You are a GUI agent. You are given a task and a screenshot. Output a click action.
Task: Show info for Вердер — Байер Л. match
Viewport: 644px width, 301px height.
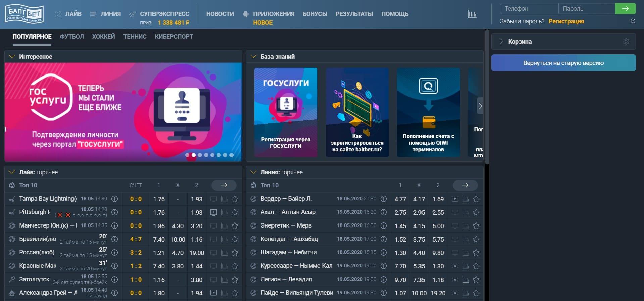click(x=384, y=199)
